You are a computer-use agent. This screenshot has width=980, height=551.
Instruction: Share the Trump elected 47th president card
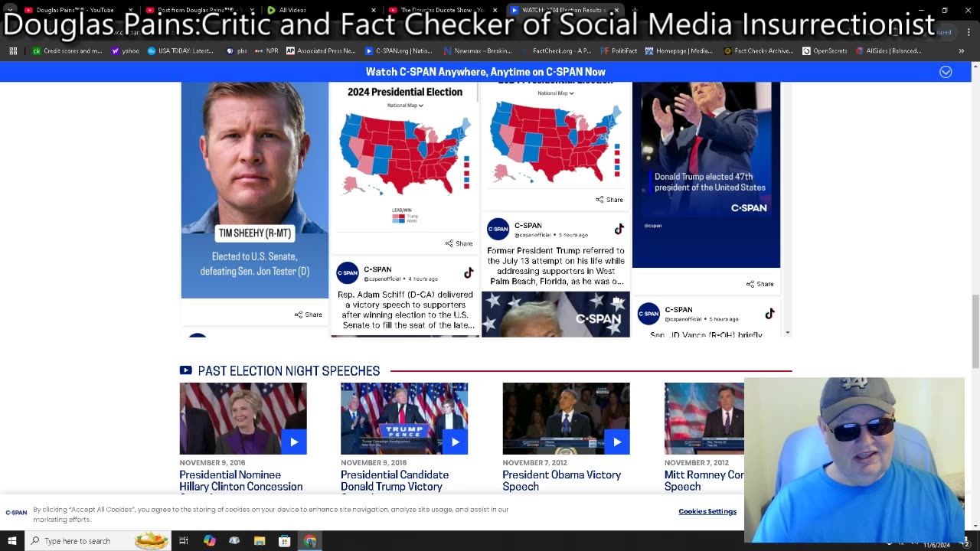(760, 284)
